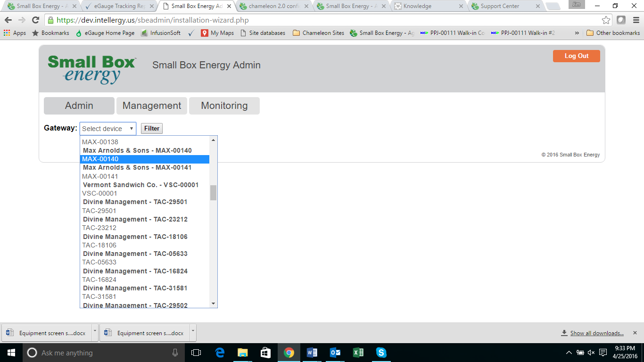
Task: Switch to Excel in the taskbar
Action: [358, 353]
